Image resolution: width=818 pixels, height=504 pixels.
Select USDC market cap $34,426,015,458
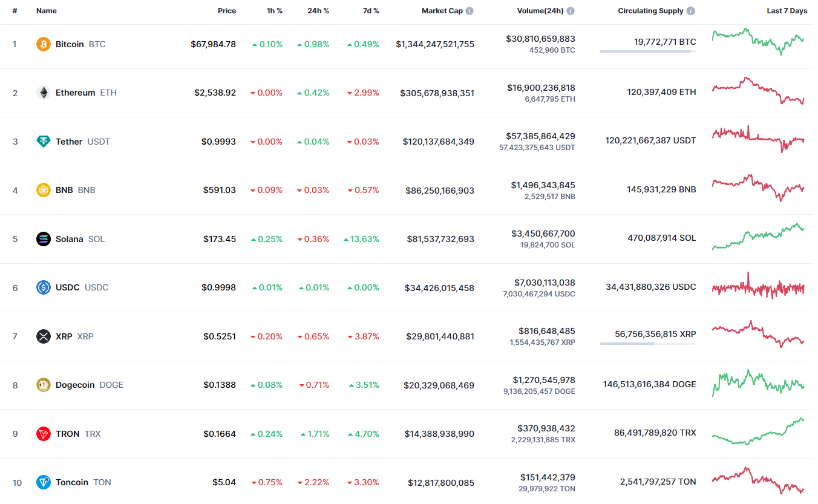click(x=440, y=288)
